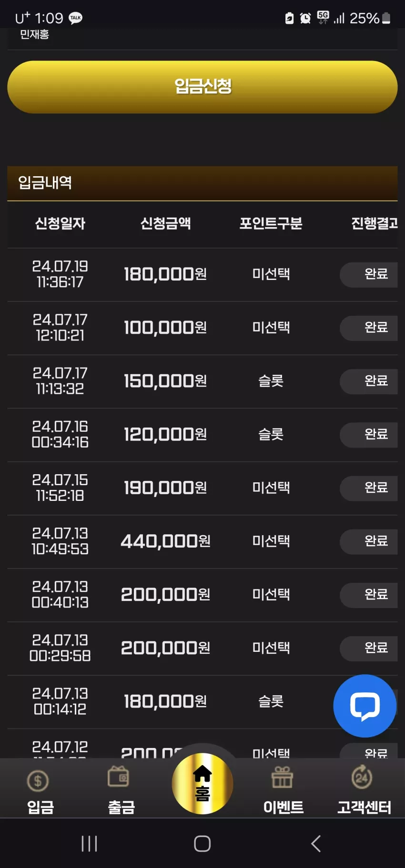The image size is (405, 868).
Task: Open the 고객센터 24-hour icon
Action: pos(362,776)
